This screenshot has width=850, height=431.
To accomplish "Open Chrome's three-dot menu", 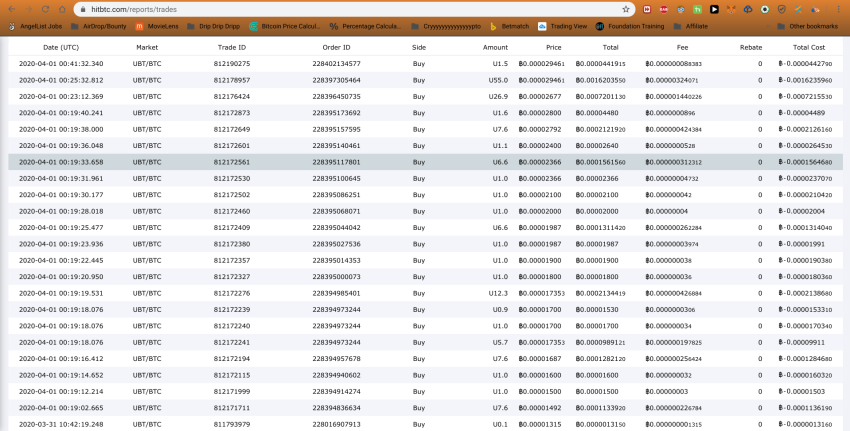I will (x=838, y=9).
